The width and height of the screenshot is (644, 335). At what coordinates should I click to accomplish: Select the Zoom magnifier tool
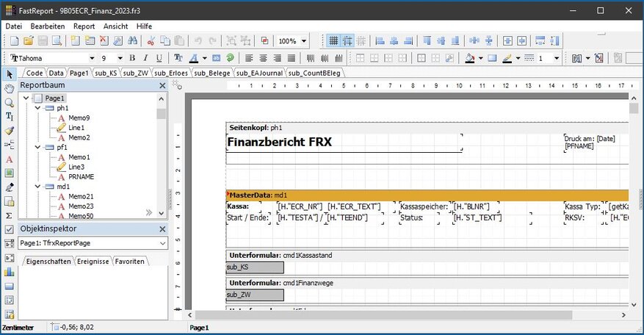tap(10, 103)
